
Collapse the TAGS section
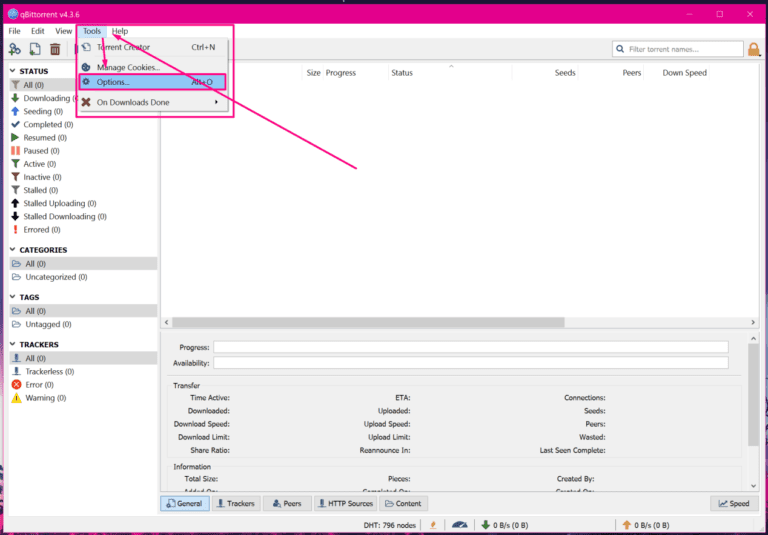13,297
